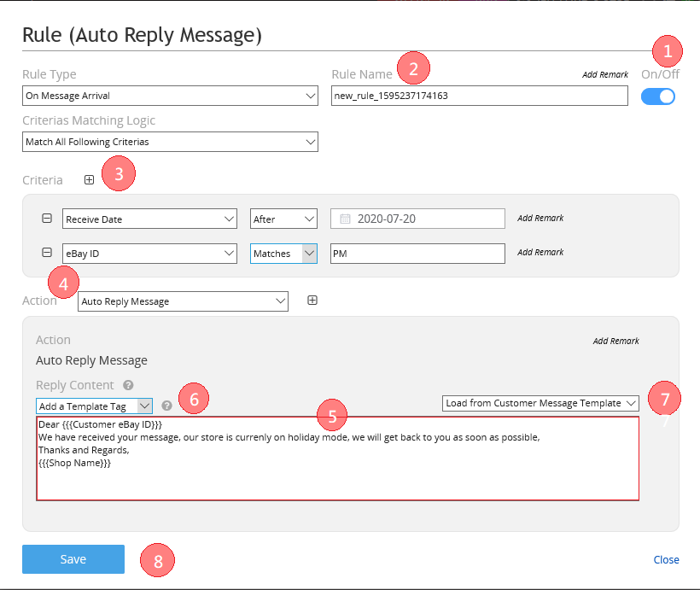Open the Matches operator dropdown
This screenshot has width=700, height=590.
(x=283, y=254)
